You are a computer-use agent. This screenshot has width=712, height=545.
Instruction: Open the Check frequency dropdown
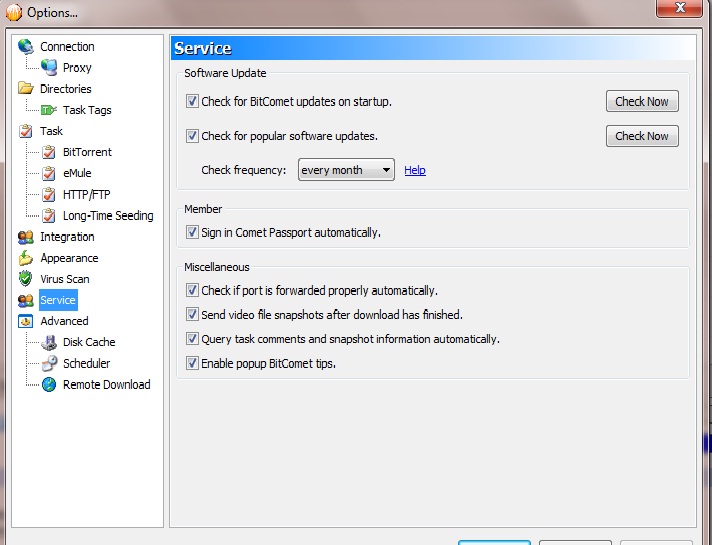pyautogui.click(x=346, y=170)
